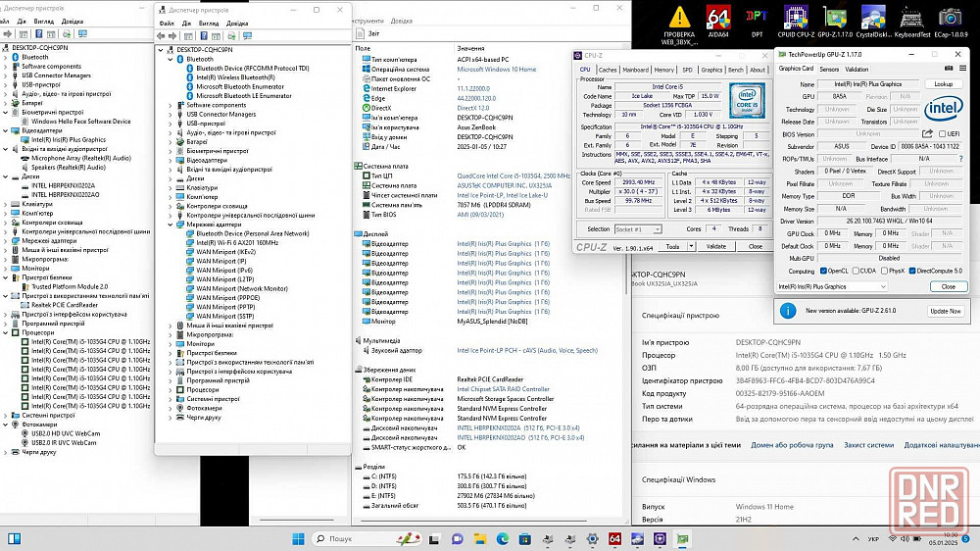This screenshot has height=551, width=980.
Task: Collapse Bluetooth node in front Device Manager
Action: click(170, 59)
